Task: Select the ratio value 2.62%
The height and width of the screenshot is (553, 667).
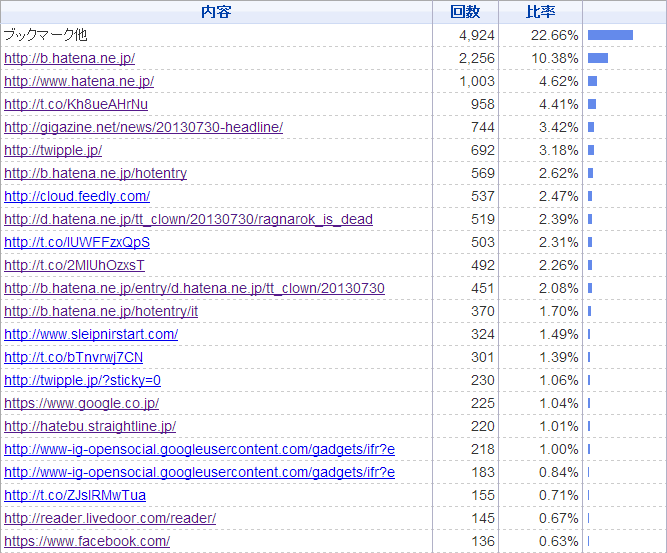Action: pos(559,173)
